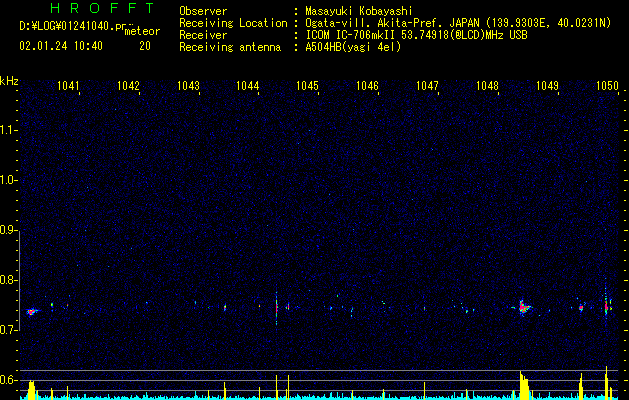
Task: Click the 1050 time axis label
Action: coord(607,86)
